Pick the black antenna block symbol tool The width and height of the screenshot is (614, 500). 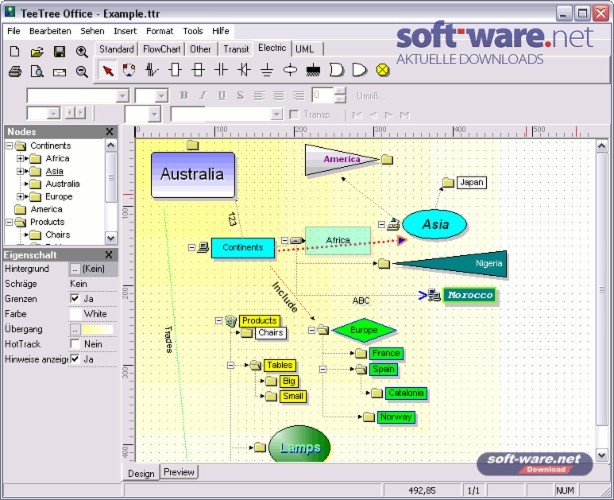point(312,70)
